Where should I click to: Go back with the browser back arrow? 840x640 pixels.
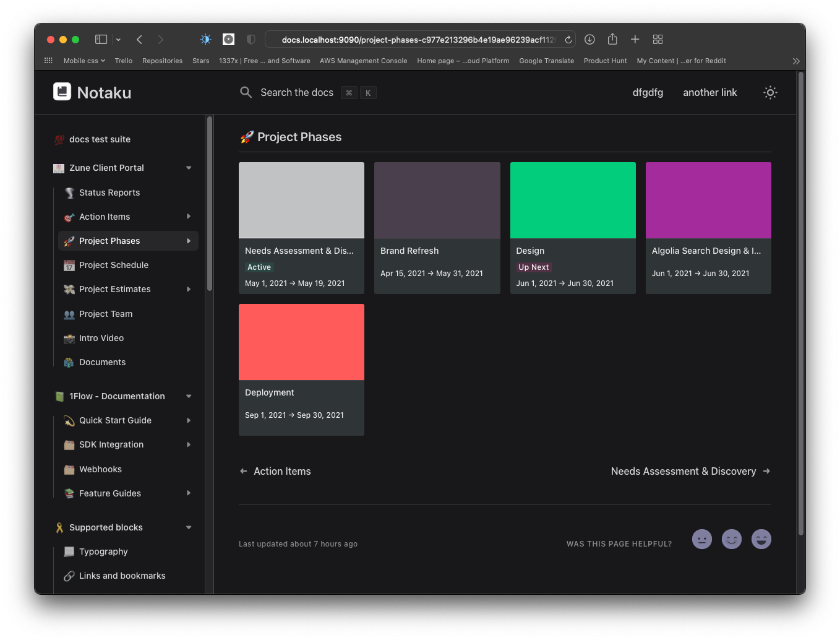140,40
